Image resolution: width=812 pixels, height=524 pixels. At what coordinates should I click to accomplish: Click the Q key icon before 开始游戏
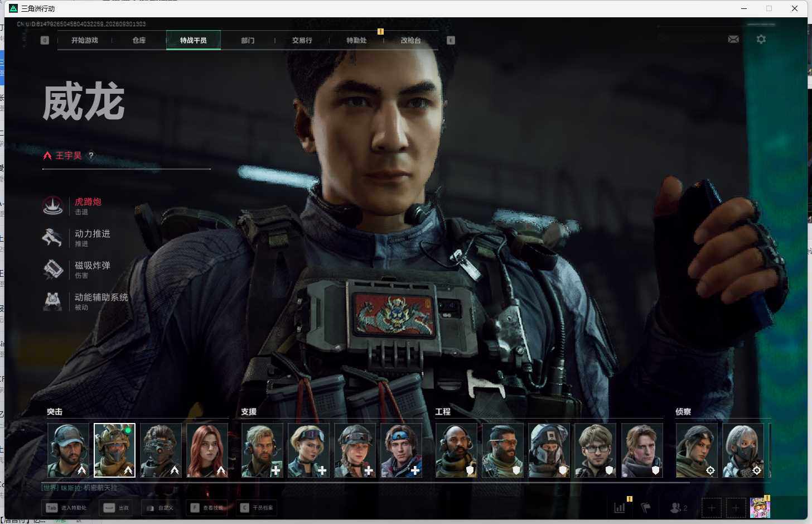45,40
